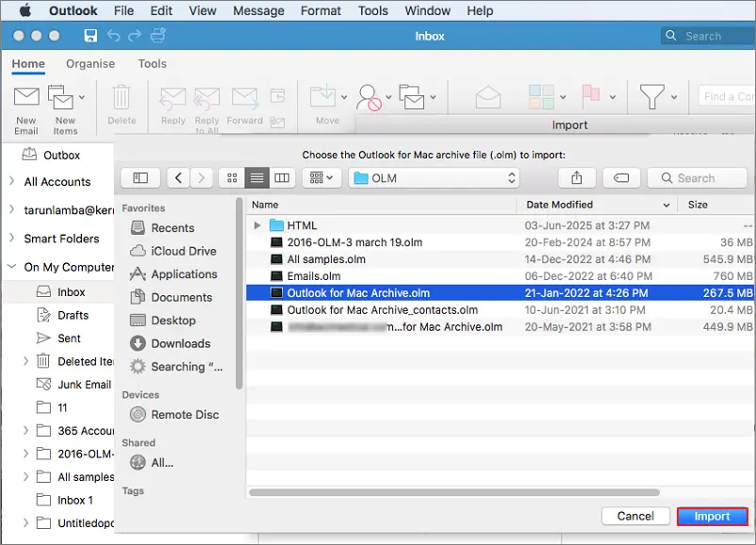Sort by Size column header
Viewport: 756px width, 545px height.
click(x=716, y=205)
